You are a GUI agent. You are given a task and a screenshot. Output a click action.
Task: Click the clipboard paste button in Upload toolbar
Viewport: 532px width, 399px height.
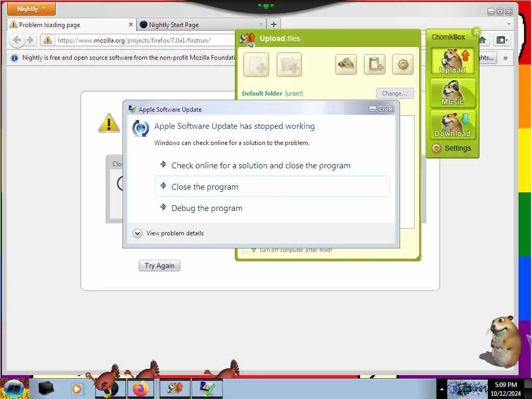click(375, 64)
